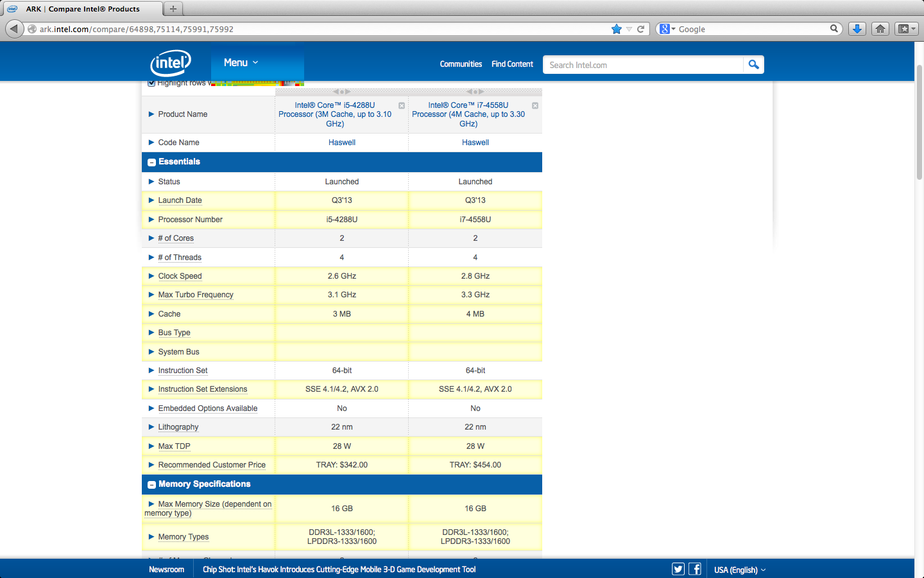Image resolution: width=924 pixels, height=578 pixels.
Task: Click the 3 MB cache cell
Action: (342, 314)
